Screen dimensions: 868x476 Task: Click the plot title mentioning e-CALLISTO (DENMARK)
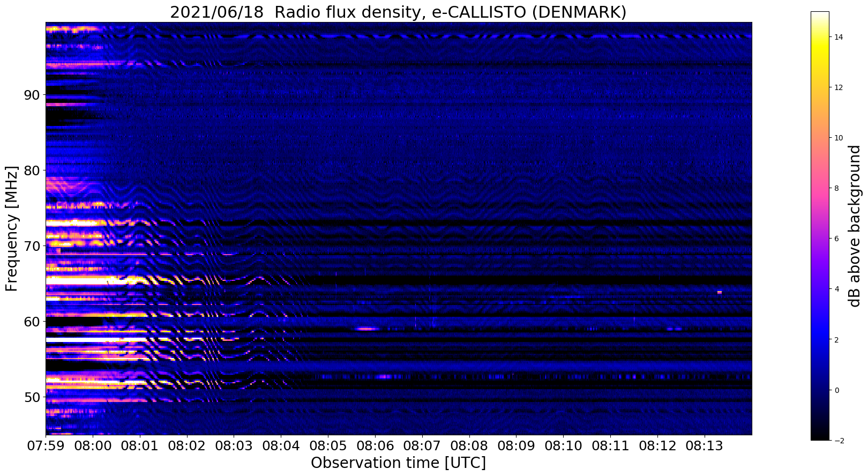[x=398, y=12]
